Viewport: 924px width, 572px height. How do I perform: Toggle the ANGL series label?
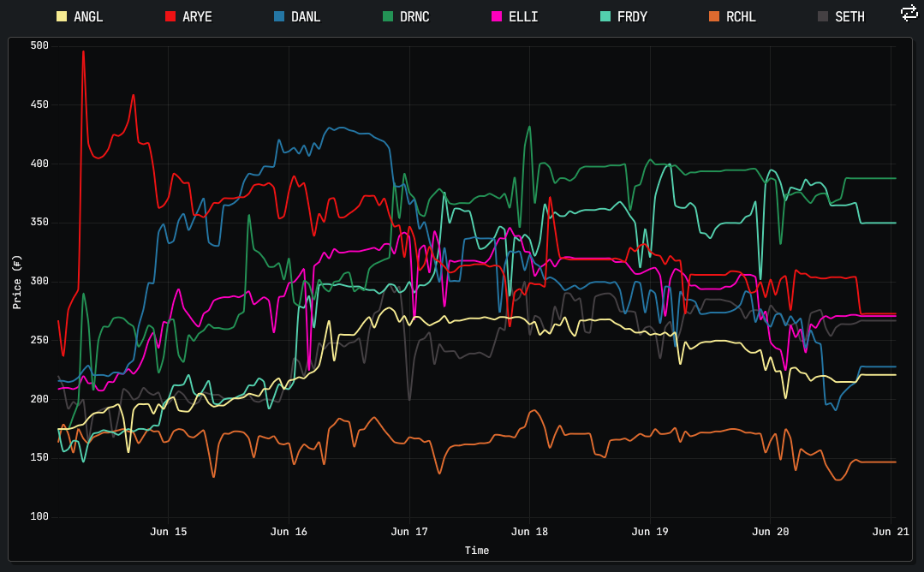tap(88, 16)
